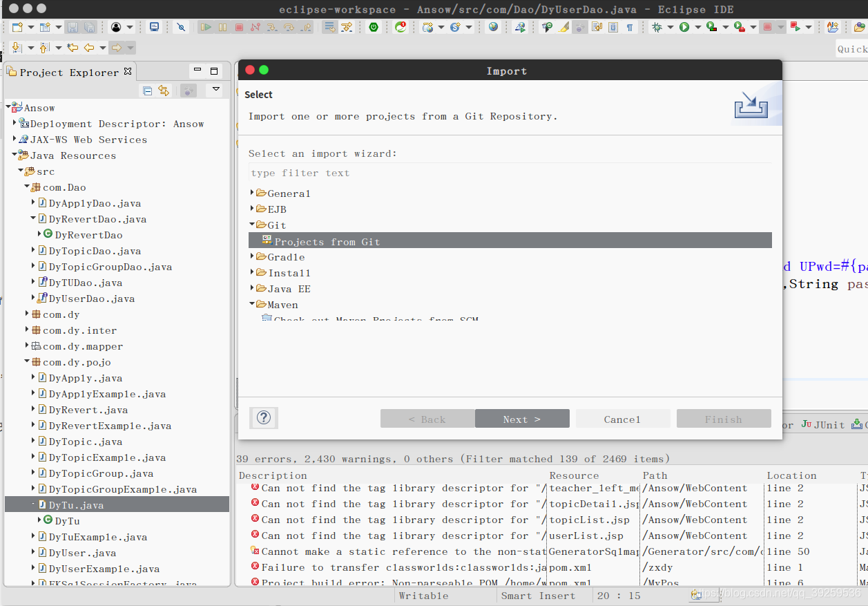Image resolution: width=868 pixels, height=606 pixels.
Task: Click the green Run play icon
Action: (684, 27)
